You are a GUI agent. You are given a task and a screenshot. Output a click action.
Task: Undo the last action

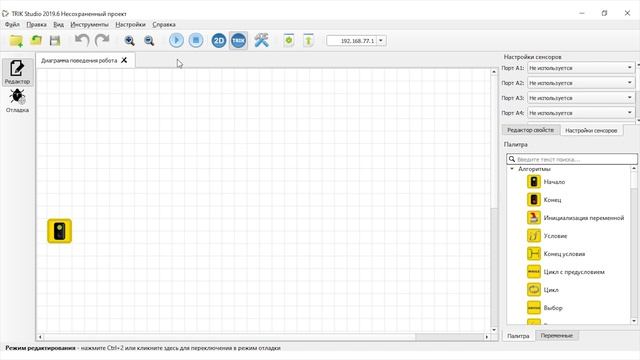(x=82, y=40)
